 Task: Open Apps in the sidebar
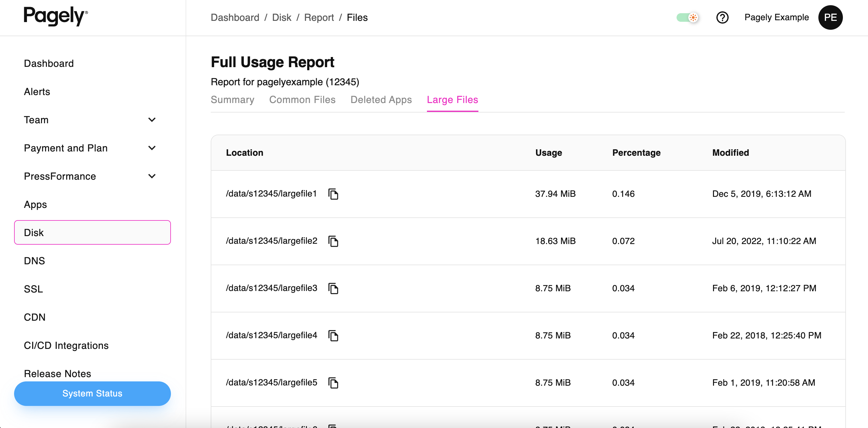(36, 204)
